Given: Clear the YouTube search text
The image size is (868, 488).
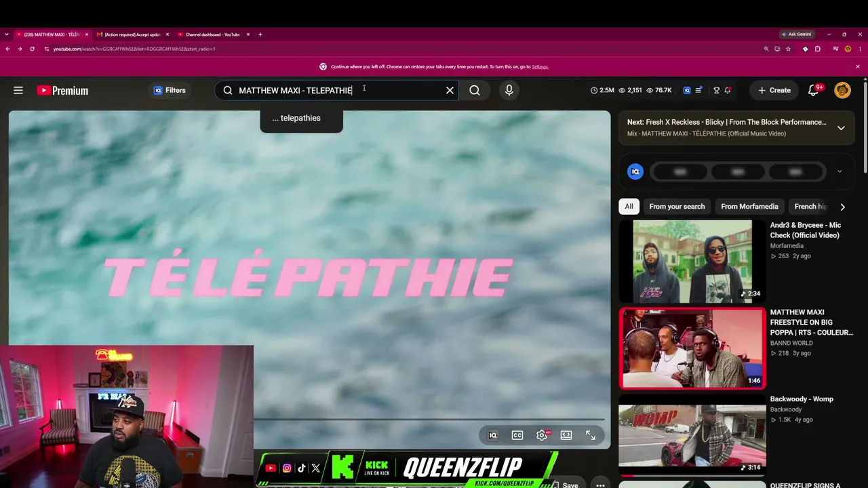Looking at the screenshot, I should coord(450,90).
